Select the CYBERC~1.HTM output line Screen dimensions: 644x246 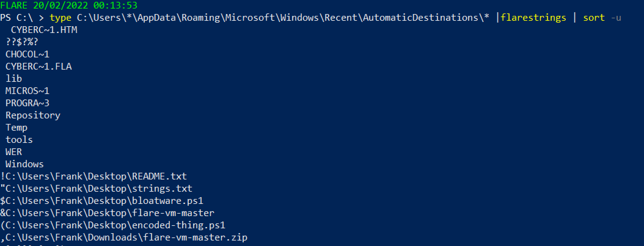(x=44, y=30)
